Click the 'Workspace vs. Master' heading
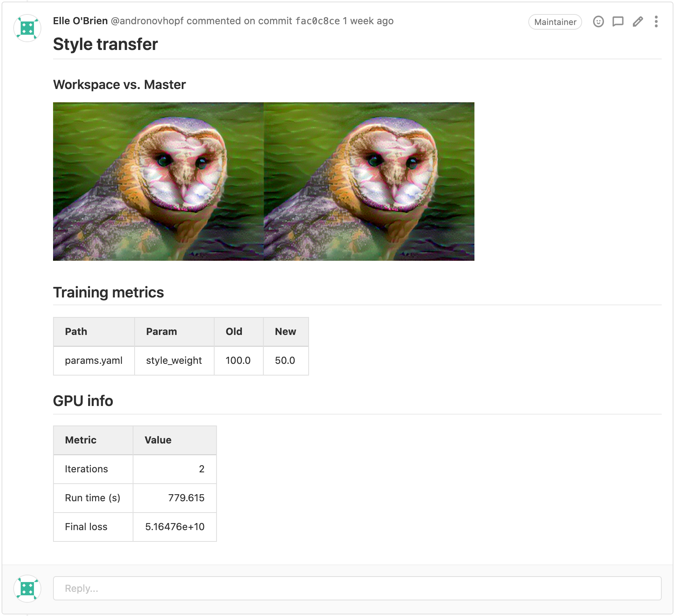 [x=119, y=84]
